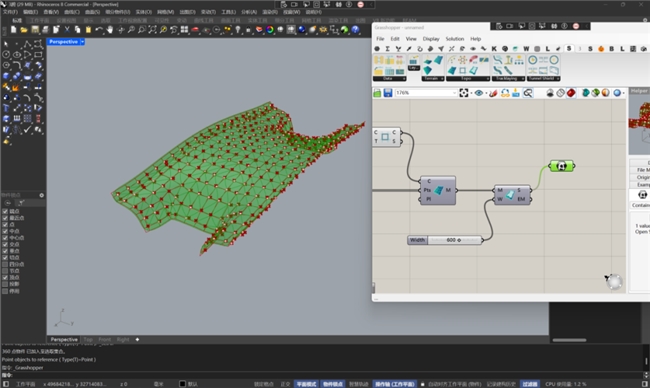Click the Paste clipboard icon in Rhino toolbar
The image size is (650, 388).
click(88, 29)
